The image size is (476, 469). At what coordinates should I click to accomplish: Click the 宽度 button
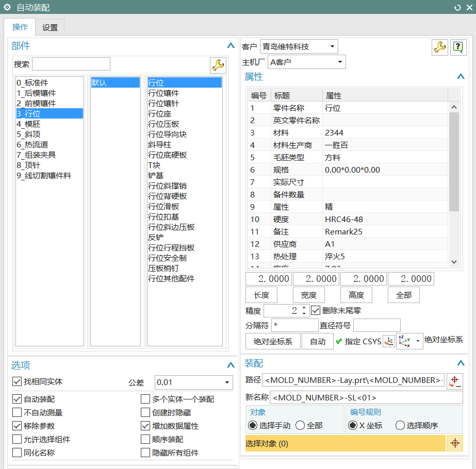pos(309,295)
